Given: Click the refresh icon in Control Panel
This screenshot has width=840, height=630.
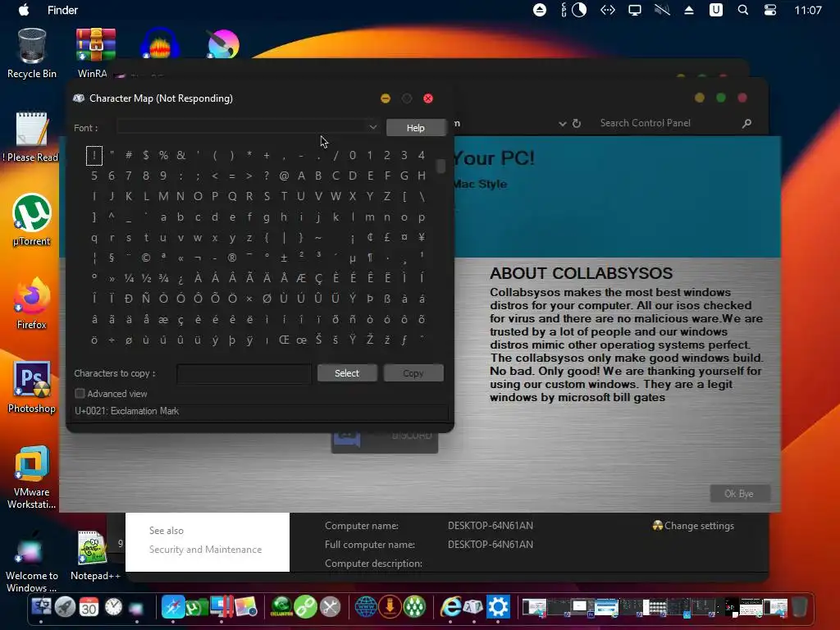Looking at the screenshot, I should point(577,123).
